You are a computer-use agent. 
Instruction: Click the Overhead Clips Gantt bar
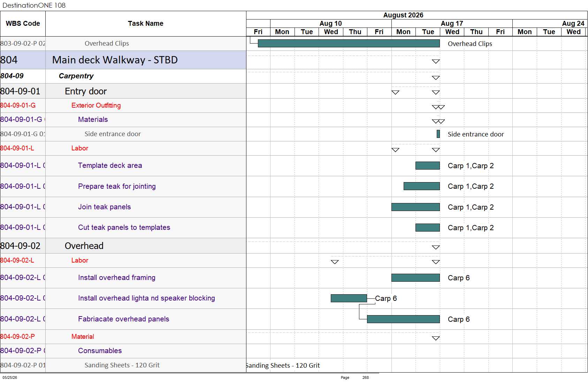pyautogui.click(x=349, y=44)
